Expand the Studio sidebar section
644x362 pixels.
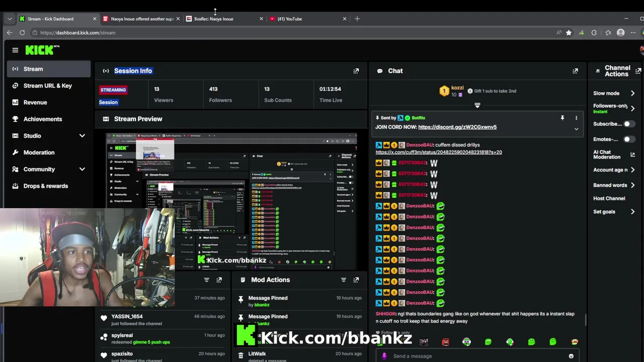[x=82, y=136]
